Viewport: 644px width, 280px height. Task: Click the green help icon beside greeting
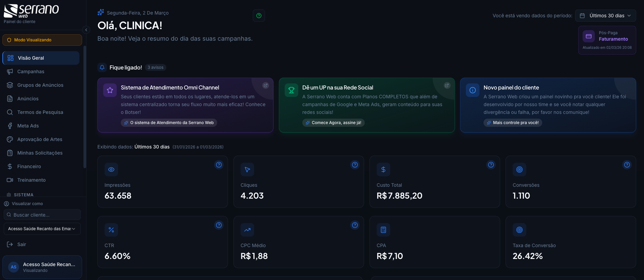[259, 16]
